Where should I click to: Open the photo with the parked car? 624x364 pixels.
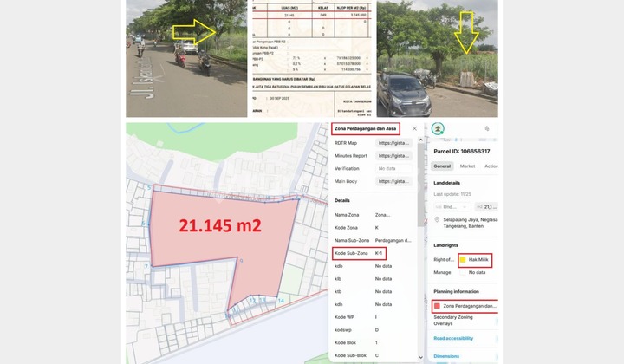click(437, 58)
